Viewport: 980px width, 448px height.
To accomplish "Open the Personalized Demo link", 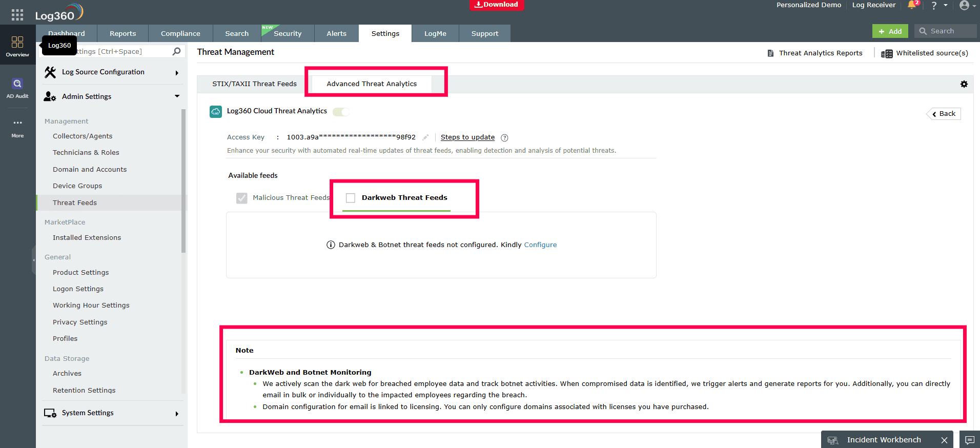I will click(809, 5).
